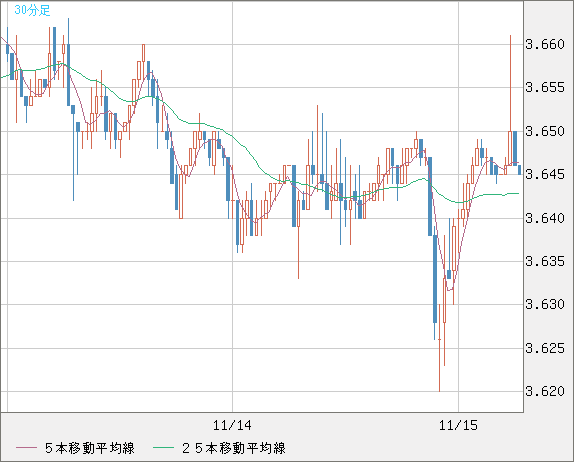Click the 3.620 price axis label
Viewport: 574px width, 462px height.
[x=545, y=391]
